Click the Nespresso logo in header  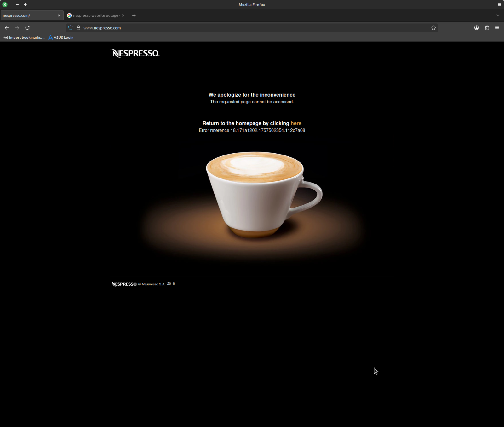tap(135, 53)
